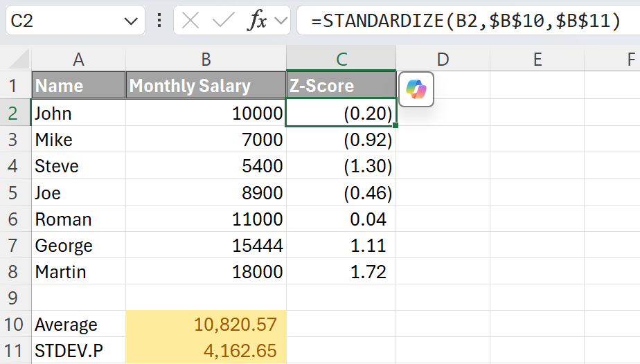Cancel formula entry with the X icon
640x364 pixels.
tap(190, 20)
